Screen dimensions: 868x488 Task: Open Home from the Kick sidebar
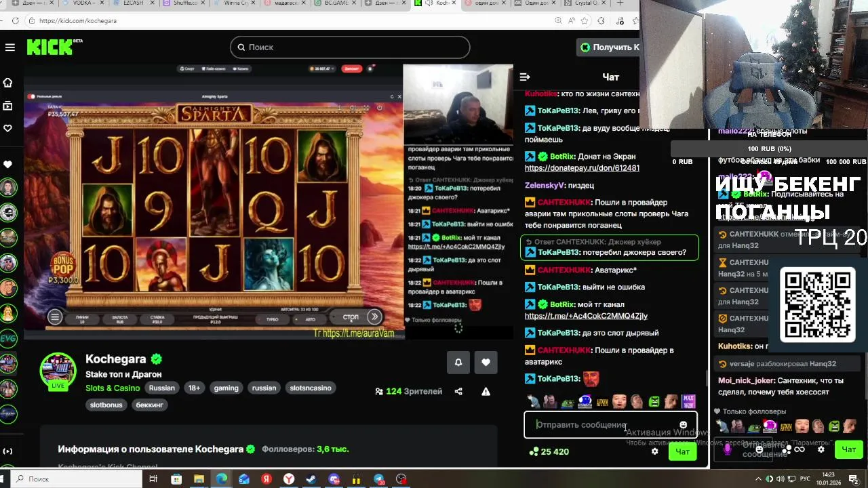click(x=8, y=83)
